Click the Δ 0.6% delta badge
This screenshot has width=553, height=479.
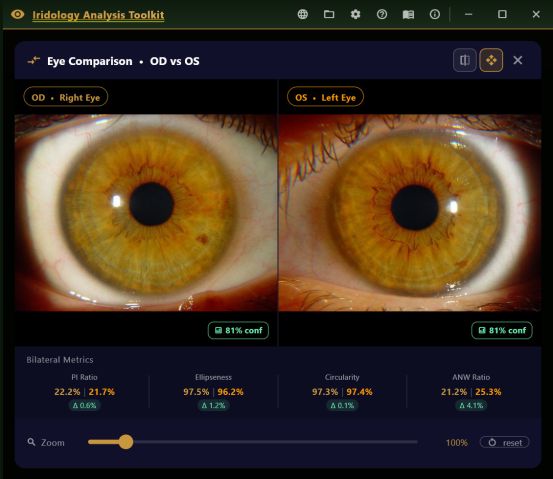click(x=84, y=406)
